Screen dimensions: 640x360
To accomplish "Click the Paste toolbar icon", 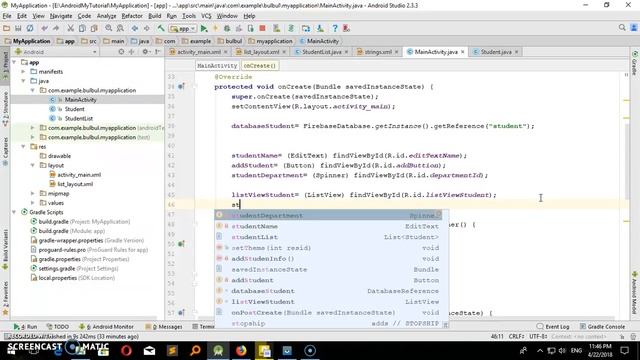I will tap(94, 28).
